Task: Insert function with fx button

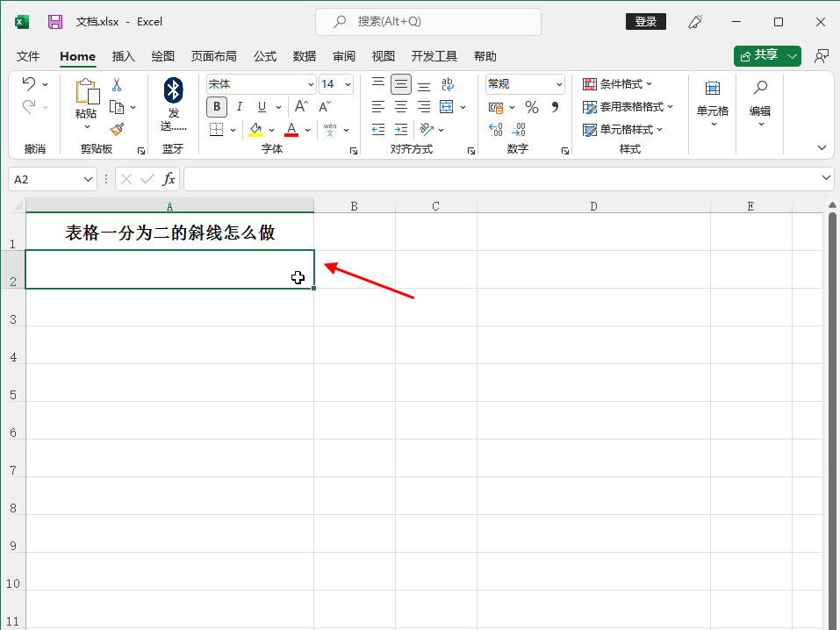Action: click(x=169, y=179)
